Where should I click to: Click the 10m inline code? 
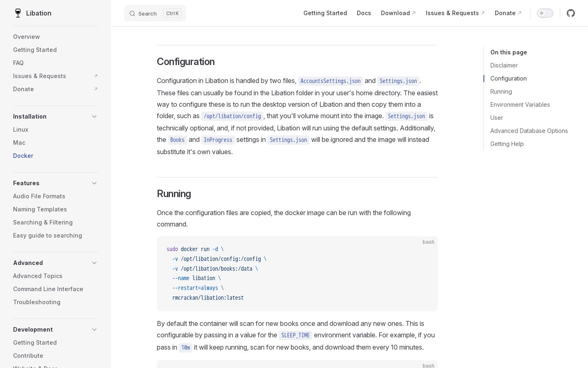[x=186, y=348]
